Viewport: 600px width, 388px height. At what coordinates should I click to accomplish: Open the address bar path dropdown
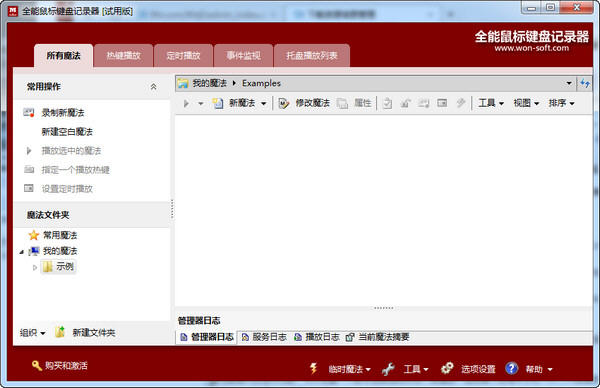pos(569,83)
